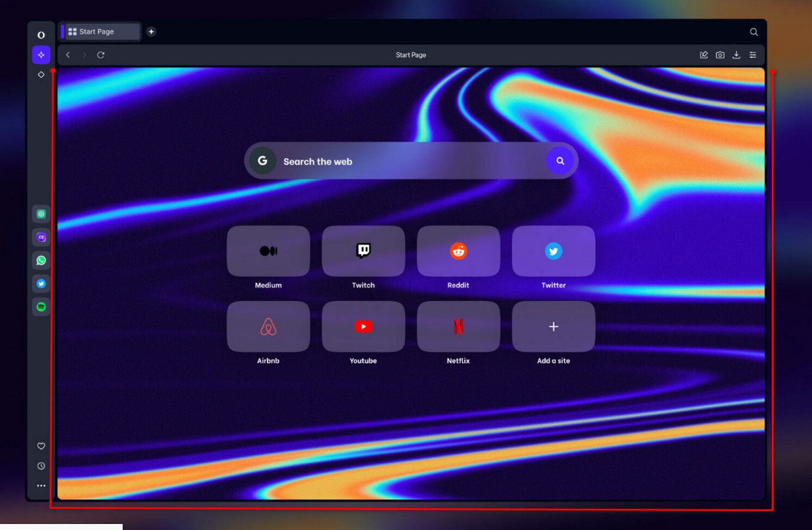Click the Add a site tile

point(553,327)
